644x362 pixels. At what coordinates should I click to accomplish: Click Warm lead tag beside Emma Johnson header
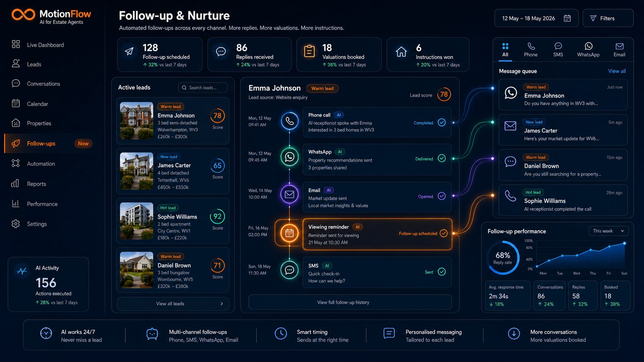tap(322, 88)
